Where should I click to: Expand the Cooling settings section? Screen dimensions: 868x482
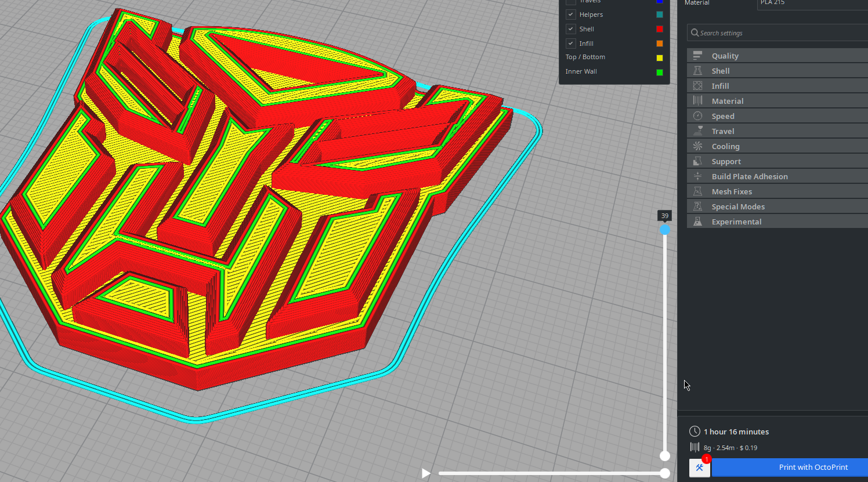point(777,146)
